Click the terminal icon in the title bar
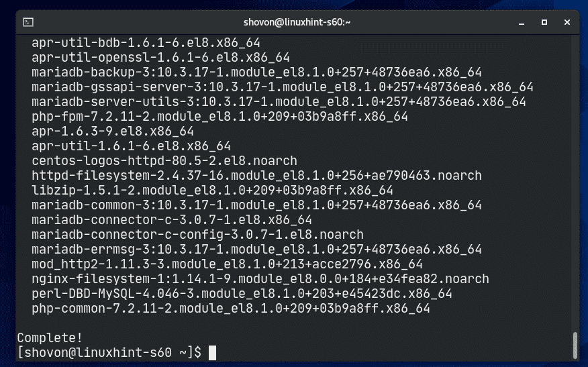 (27, 22)
